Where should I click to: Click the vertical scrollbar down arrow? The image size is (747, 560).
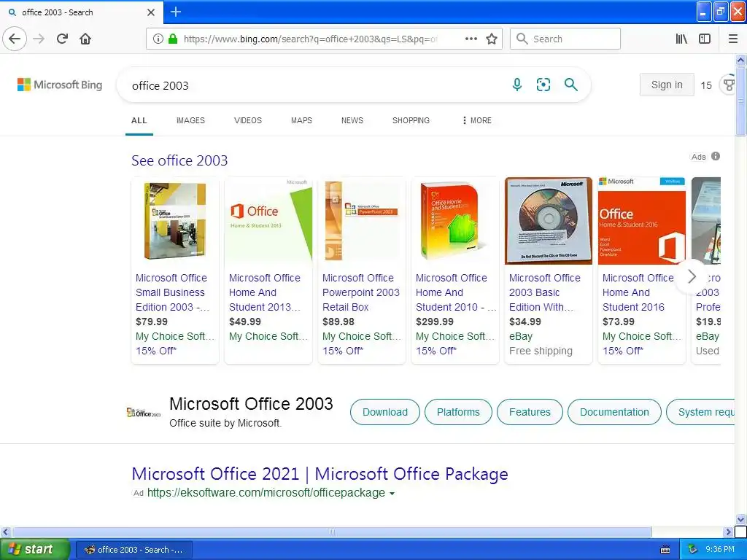click(x=740, y=519)
